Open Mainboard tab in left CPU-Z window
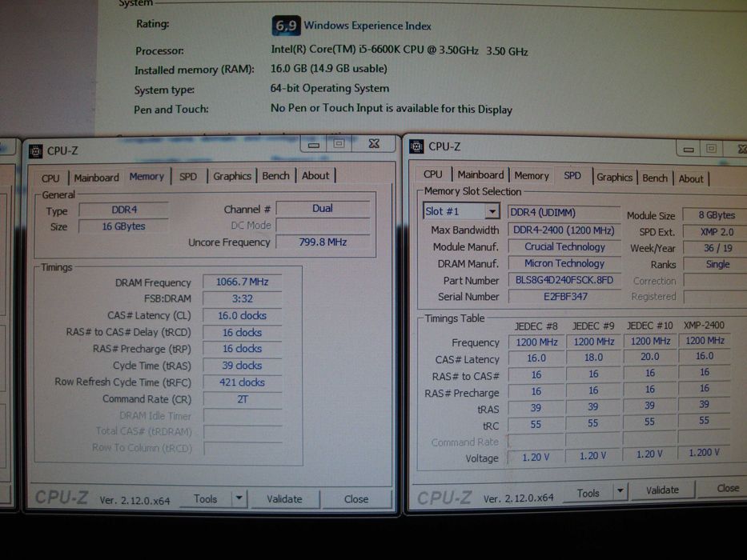This screenshot has width=747, height=560. coord(96,178)
